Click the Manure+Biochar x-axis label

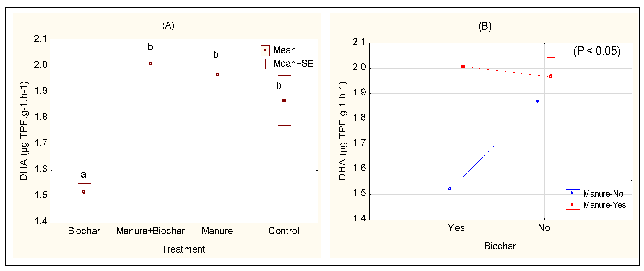[x=150, y=231]
